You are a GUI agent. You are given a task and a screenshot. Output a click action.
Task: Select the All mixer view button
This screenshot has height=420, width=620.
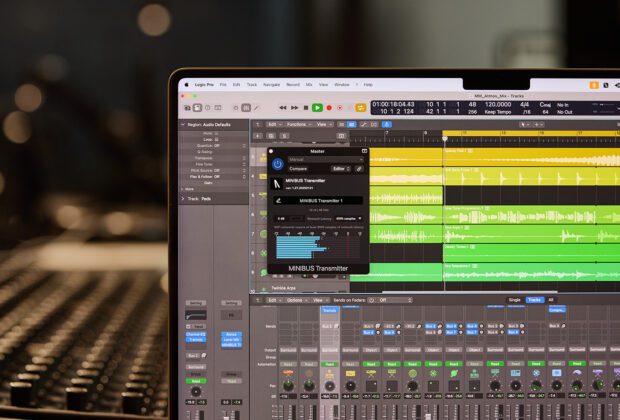[x=549, y=299]
